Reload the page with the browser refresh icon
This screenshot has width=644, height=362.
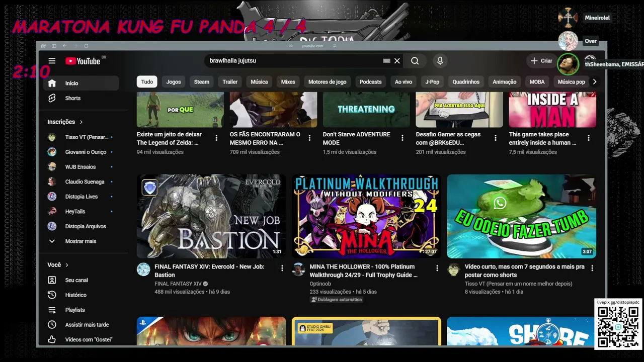click(x=86, y=46)
